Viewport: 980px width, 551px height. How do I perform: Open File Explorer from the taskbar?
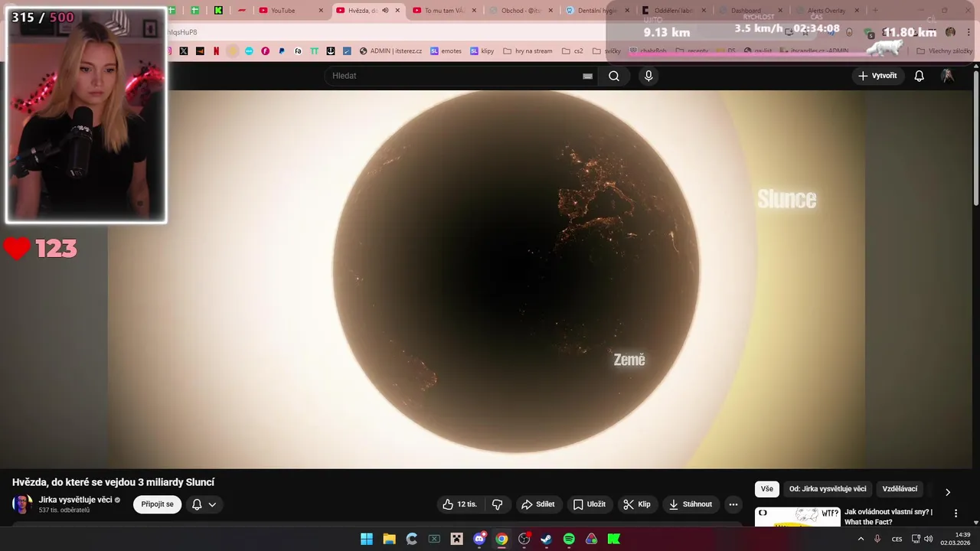click(389, 539)
